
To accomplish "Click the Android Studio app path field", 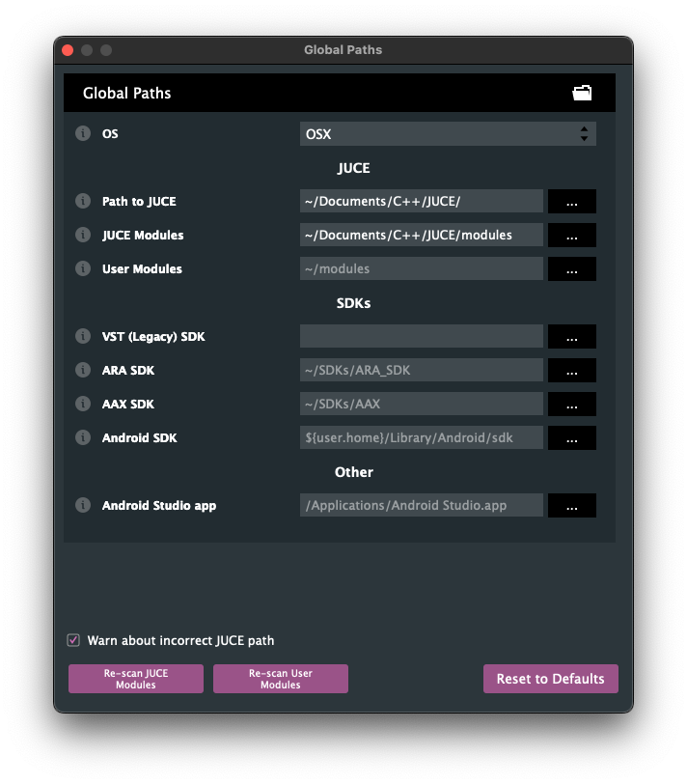I will (422, 506).
